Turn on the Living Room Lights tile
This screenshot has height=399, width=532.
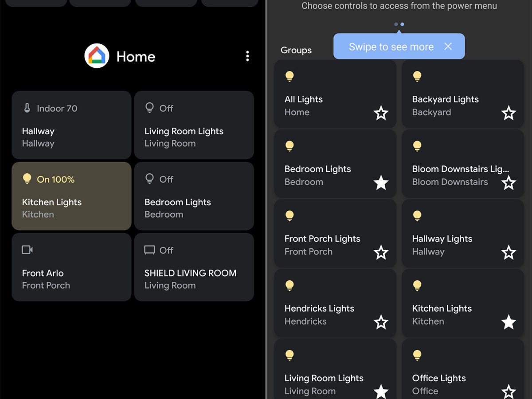point(194,125)
